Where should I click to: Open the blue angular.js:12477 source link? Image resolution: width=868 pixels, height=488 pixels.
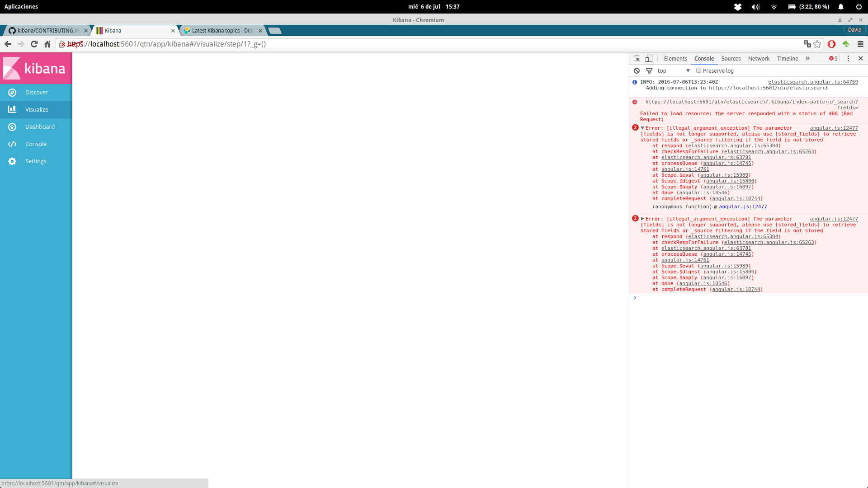pyautogui.click(x=743, y=206)
